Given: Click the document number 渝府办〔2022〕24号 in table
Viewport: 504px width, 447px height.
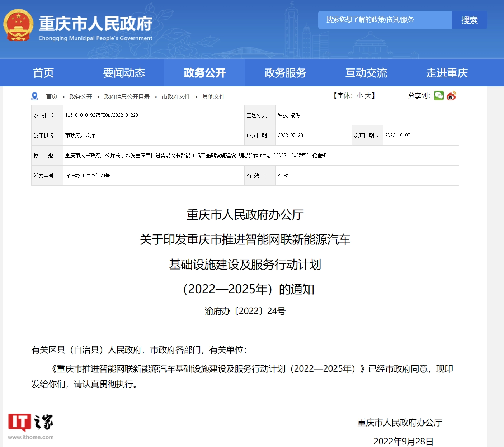Looking at the screenshot, I should pos(88,176).
